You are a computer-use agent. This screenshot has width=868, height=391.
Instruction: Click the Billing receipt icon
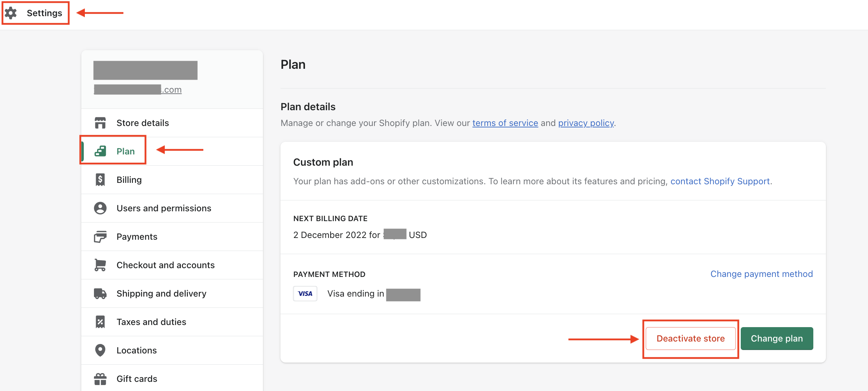click(100, 180)
